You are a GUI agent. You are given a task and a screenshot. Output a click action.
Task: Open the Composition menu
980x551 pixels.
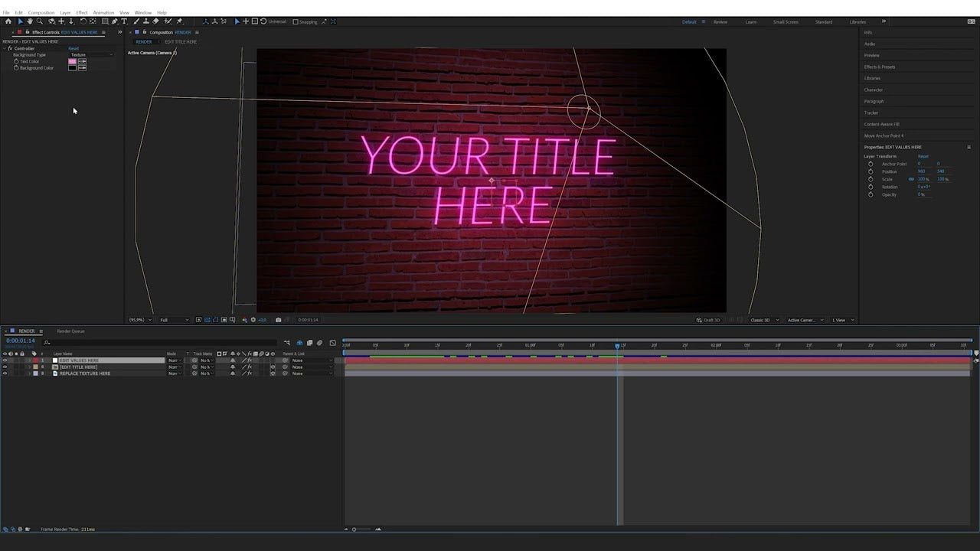[41, 12]
